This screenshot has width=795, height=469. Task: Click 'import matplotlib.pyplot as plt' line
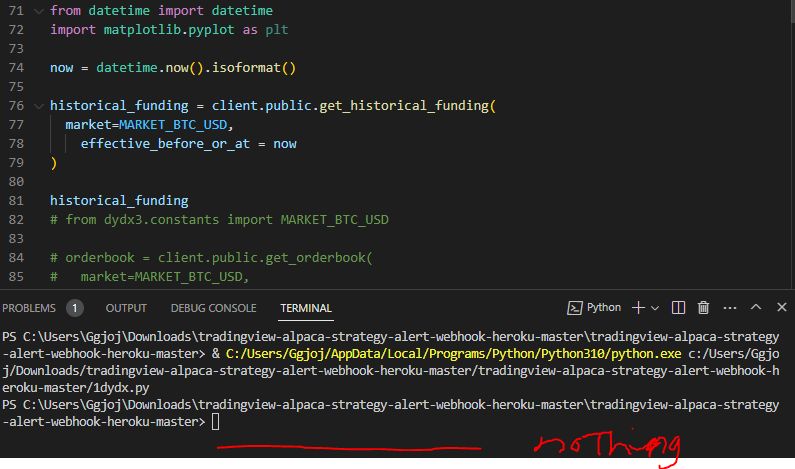click(169, 30)
